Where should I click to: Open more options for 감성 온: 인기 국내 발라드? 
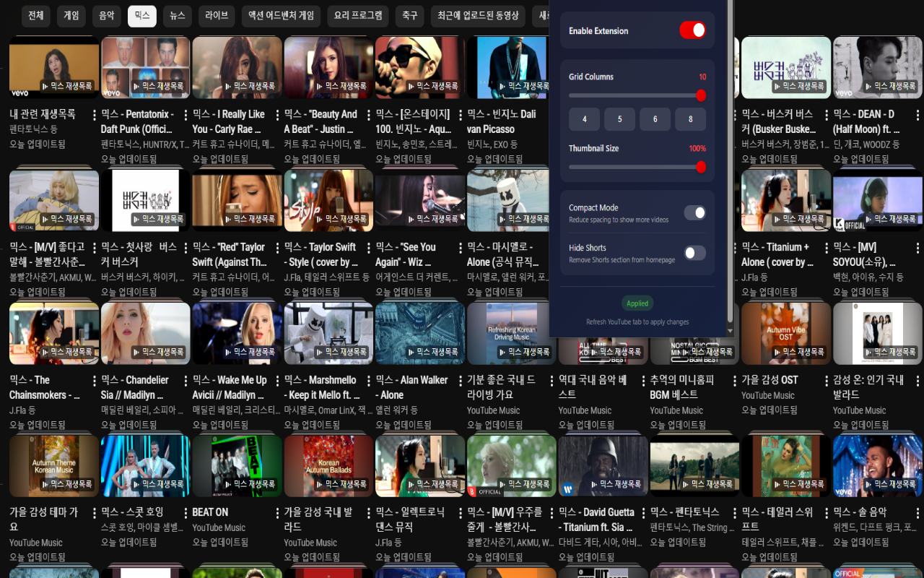click(x=918, y=381)
